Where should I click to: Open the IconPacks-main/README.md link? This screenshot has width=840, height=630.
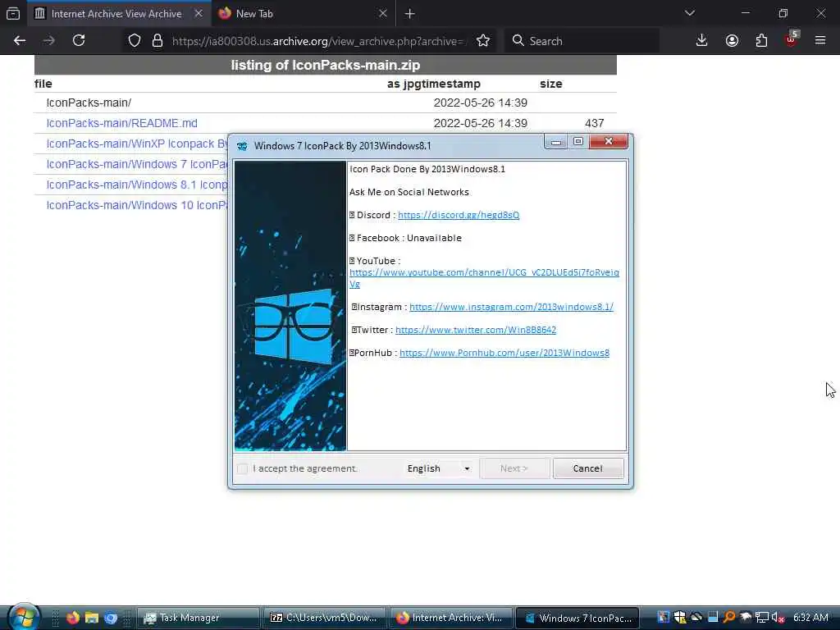click(x=121, y=123)
